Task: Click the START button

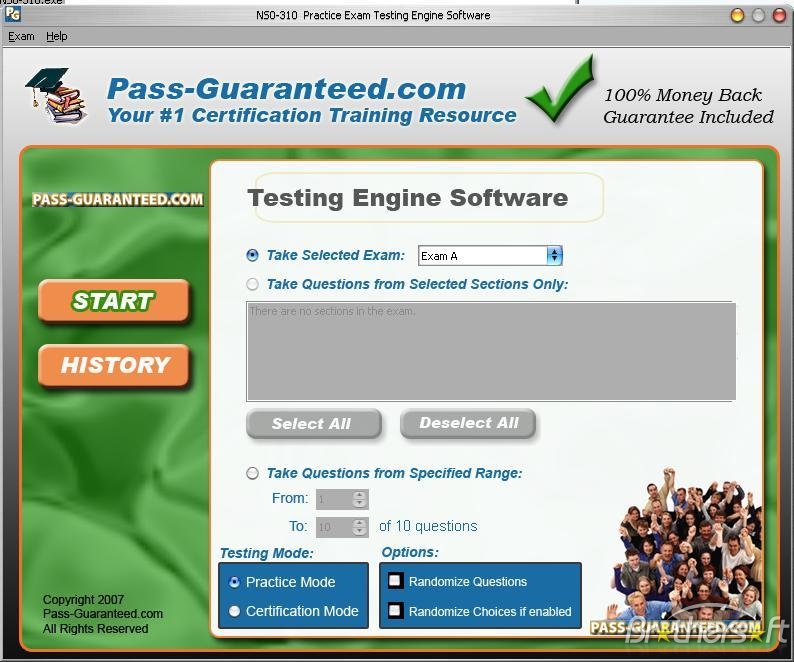Action: pyautogui.click(x=113, y=301)
